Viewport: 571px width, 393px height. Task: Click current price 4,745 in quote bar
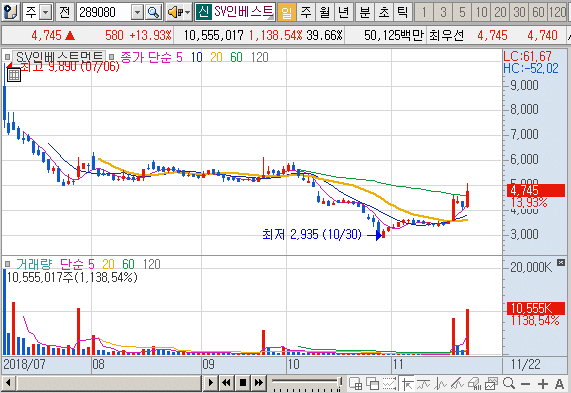46,35
